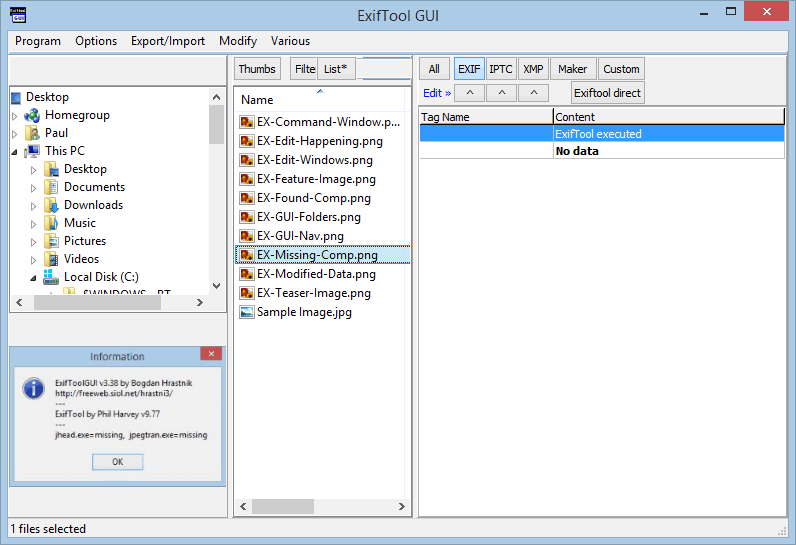Click the Sample Image.jpg file icon
Viewport: 796px width, 545px height.
[x=247, y=312]
